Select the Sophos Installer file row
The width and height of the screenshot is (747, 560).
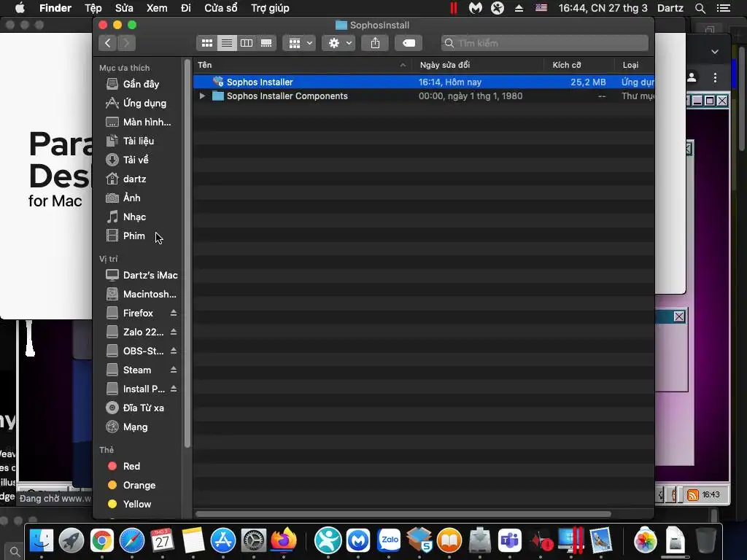424,82
